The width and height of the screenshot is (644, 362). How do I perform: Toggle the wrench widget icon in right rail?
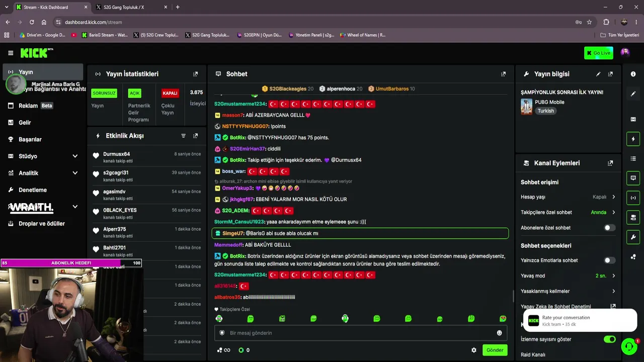(633, 237)
